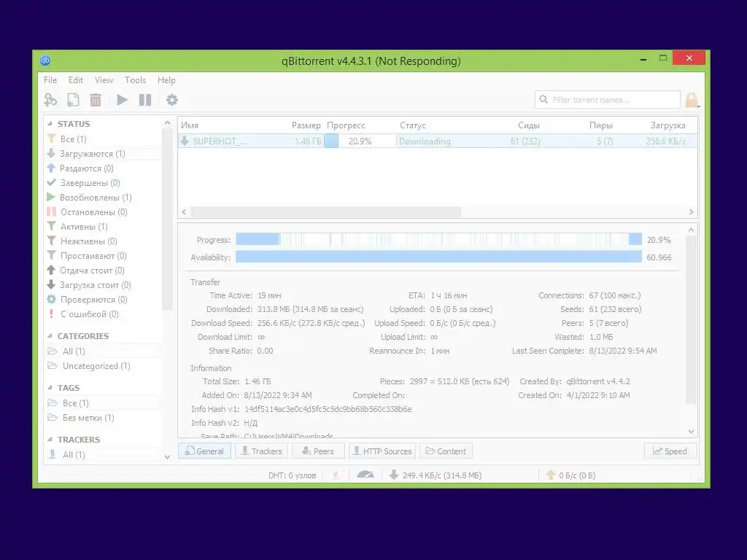Image resolution: width=747 pixels, height=560 pixels.
Task: Select filter Проверяются (0)
Action: tap(103, 300)
